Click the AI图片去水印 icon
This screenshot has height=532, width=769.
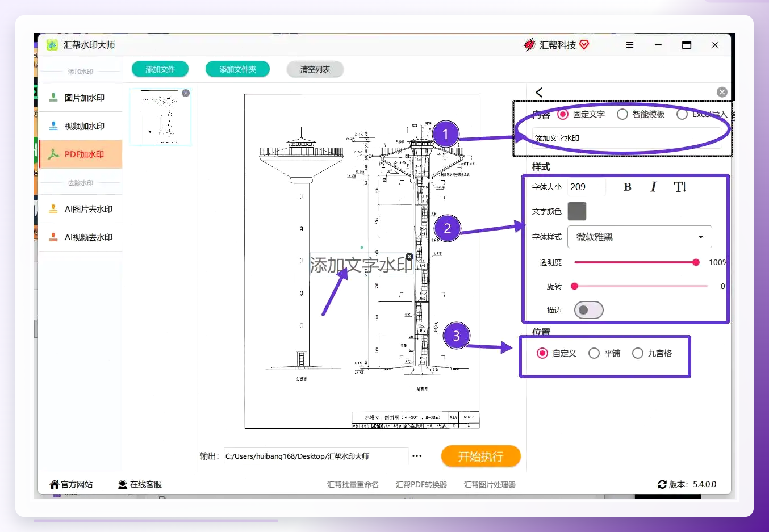53,209
